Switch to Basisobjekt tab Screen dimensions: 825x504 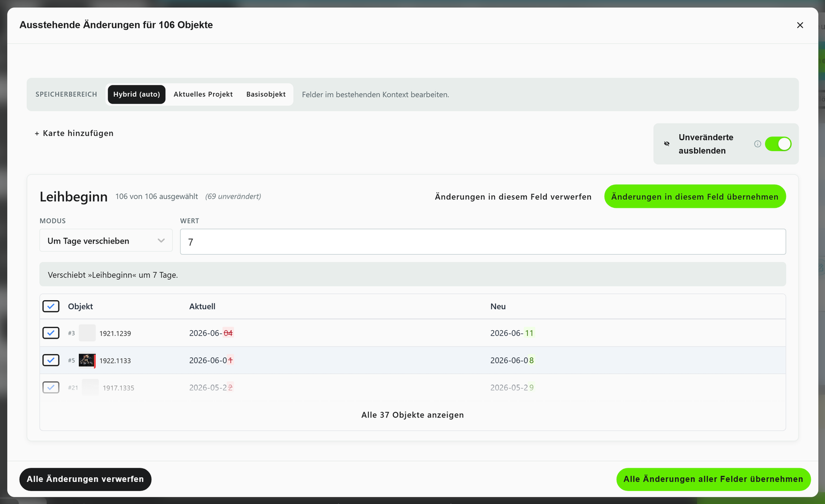coord(266,95)
